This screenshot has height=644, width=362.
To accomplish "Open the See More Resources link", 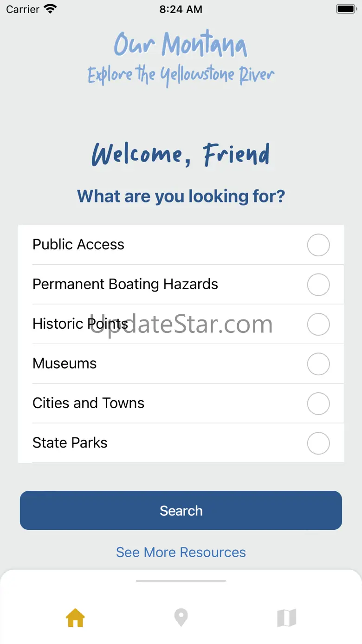I will 181,552.
